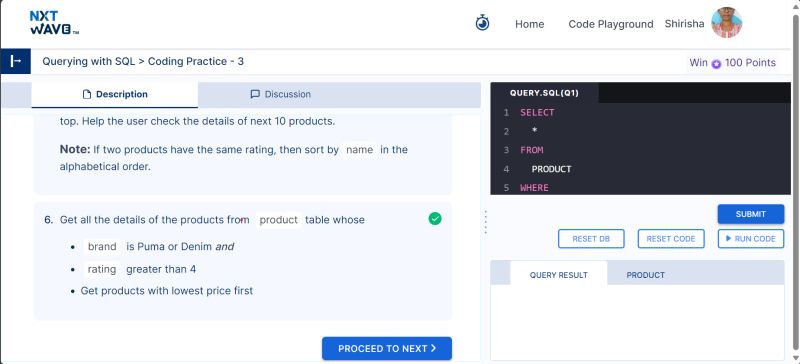Click the panel divider drag handle dots
Image resolution: width=800 pixels, height=364 pixels.
pos(486,223)
